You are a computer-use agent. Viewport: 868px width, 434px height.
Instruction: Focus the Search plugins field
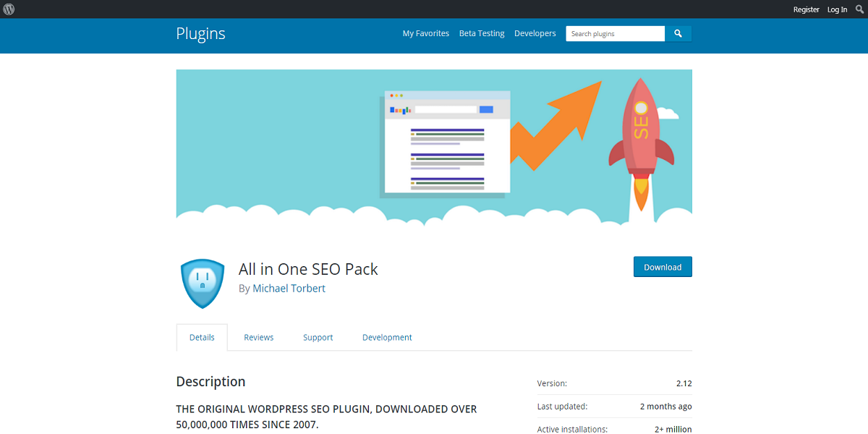point(616,33)
